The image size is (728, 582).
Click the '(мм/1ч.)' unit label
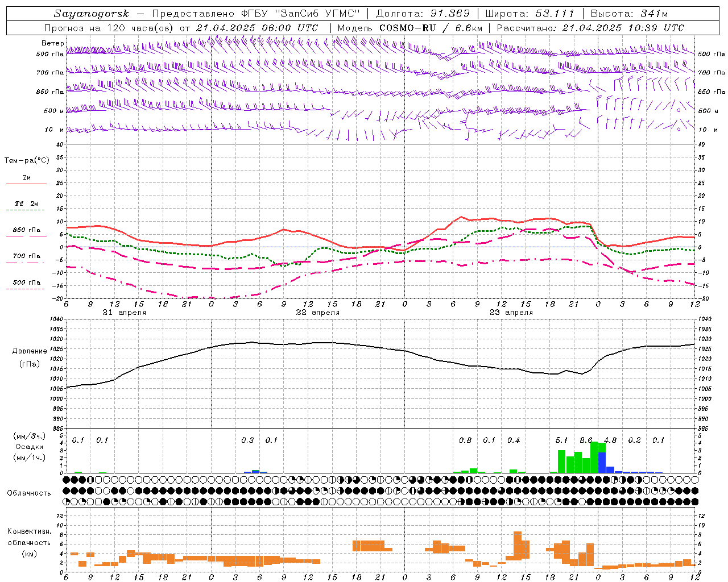[30, 458]
